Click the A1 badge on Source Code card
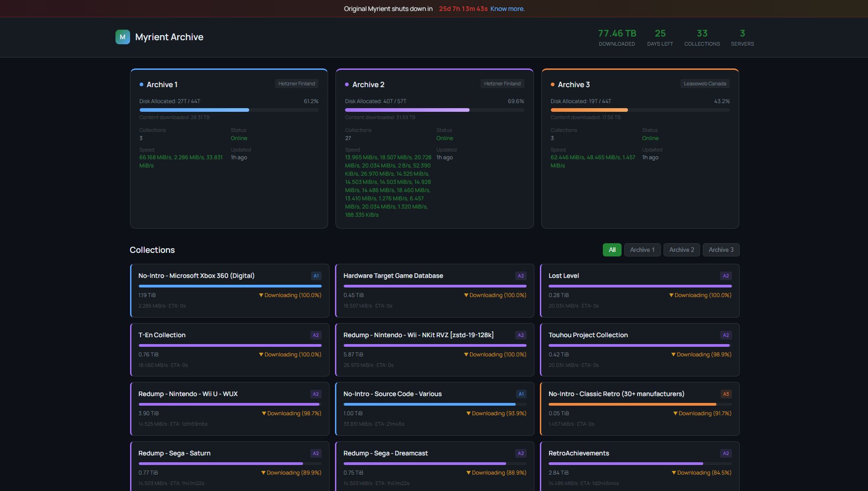The width and height of the screenshot is (868, 491). [x=521, y=394]
